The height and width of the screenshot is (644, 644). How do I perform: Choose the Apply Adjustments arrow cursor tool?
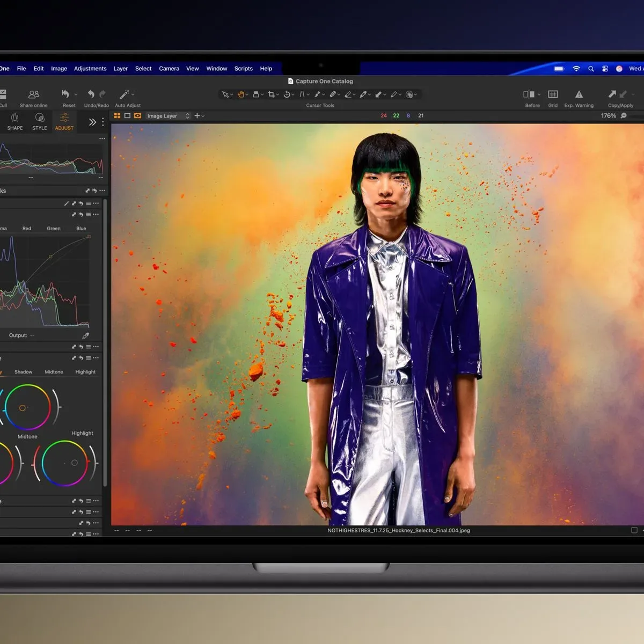(x=378, y=94)
